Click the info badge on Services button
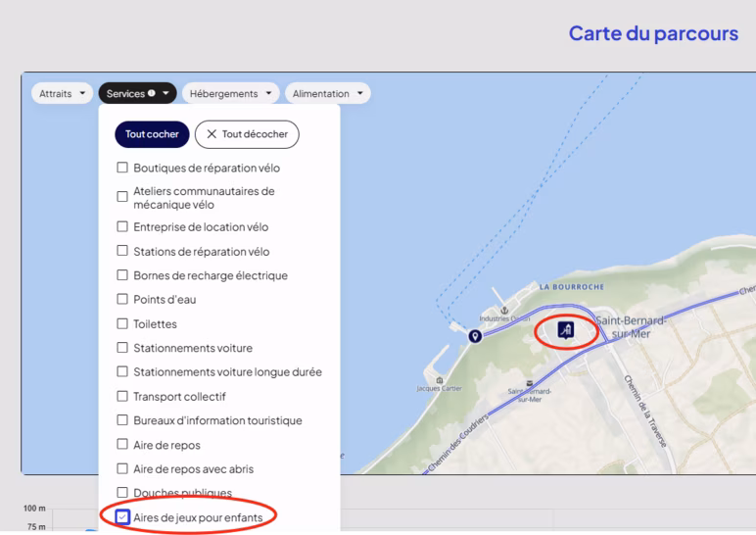Viewport: 756px width, 535px height. pos(152,93)
